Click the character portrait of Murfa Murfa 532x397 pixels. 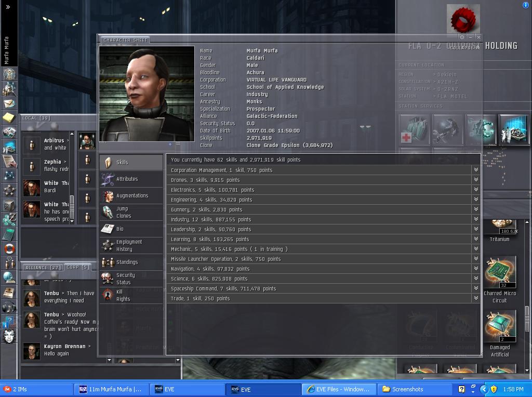[147, 94]
